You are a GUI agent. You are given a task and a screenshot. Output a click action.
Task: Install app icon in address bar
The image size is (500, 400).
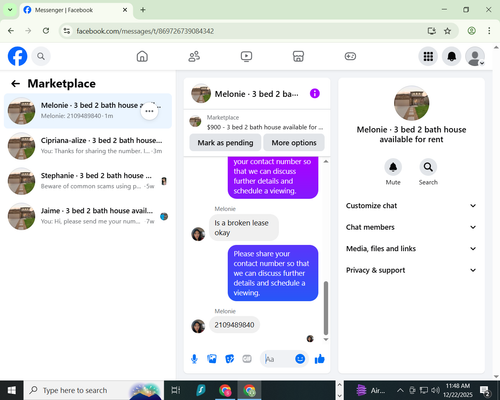point(432,31)
